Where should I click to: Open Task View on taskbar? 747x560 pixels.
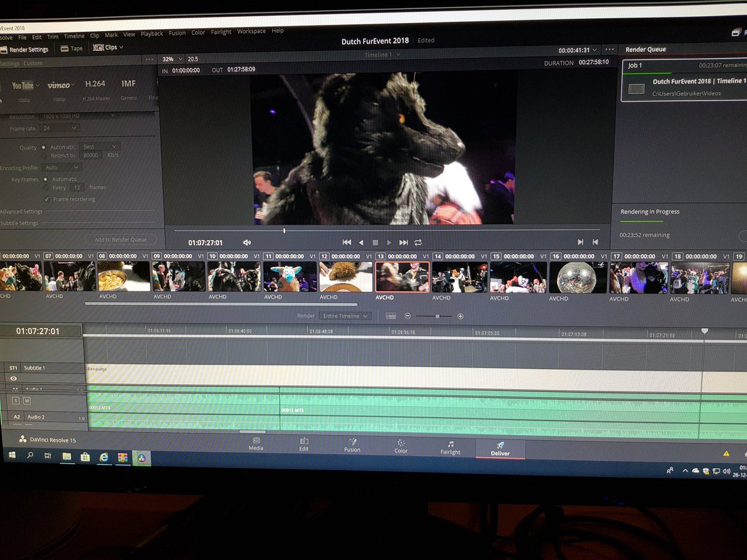[x=47, y=456]
